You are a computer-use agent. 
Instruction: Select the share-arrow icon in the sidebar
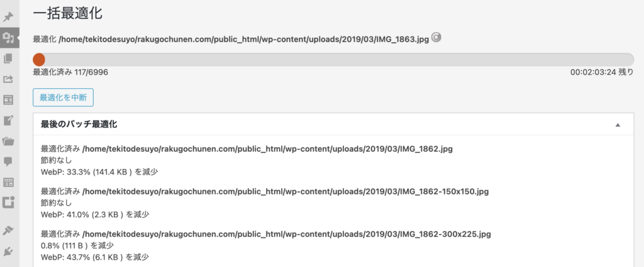tap(8, 79)
